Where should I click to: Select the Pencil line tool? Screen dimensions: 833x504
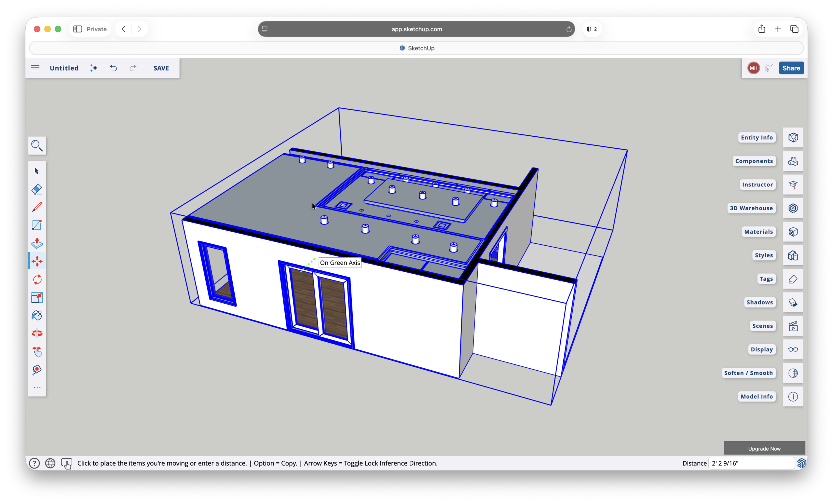pyautogui.click(x=37, y=207)
